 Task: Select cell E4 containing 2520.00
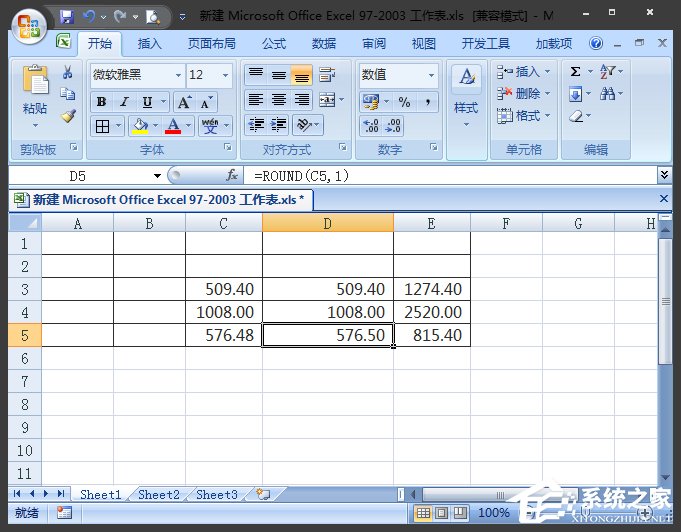point(431,312)
